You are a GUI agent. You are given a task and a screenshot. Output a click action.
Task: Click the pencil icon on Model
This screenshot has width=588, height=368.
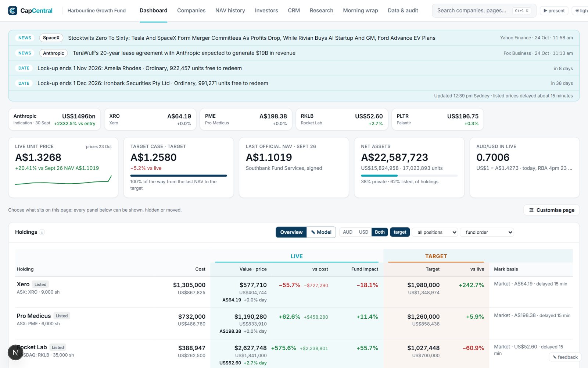pos(313,232)
